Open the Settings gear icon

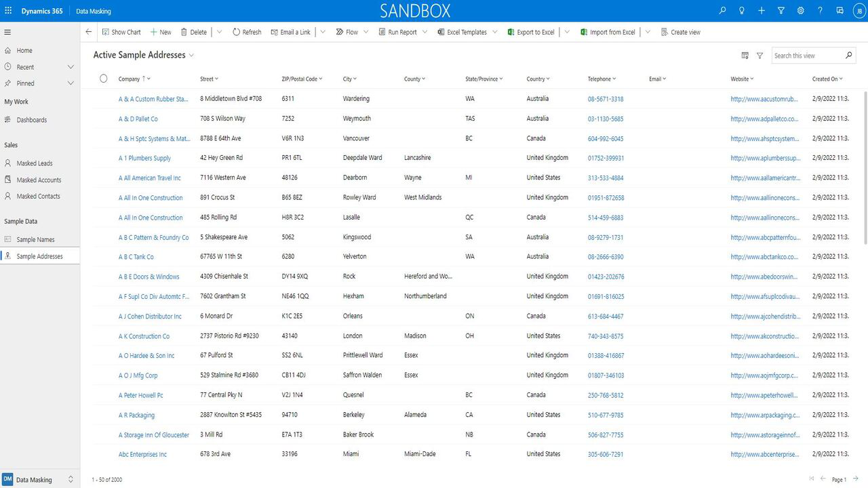801,11
